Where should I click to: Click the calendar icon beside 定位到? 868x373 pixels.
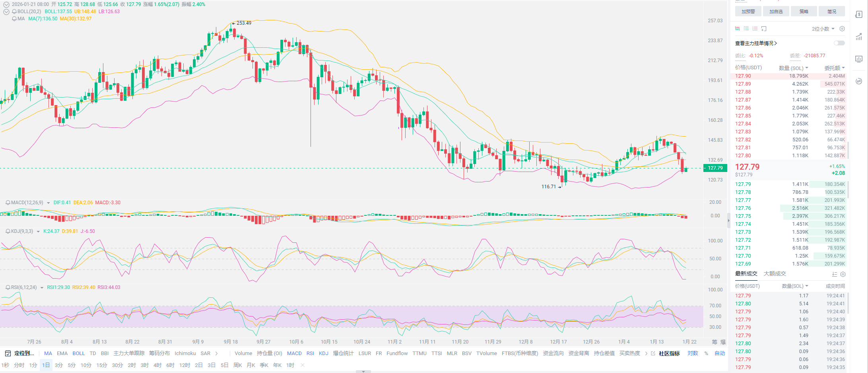tap(8, 353)
